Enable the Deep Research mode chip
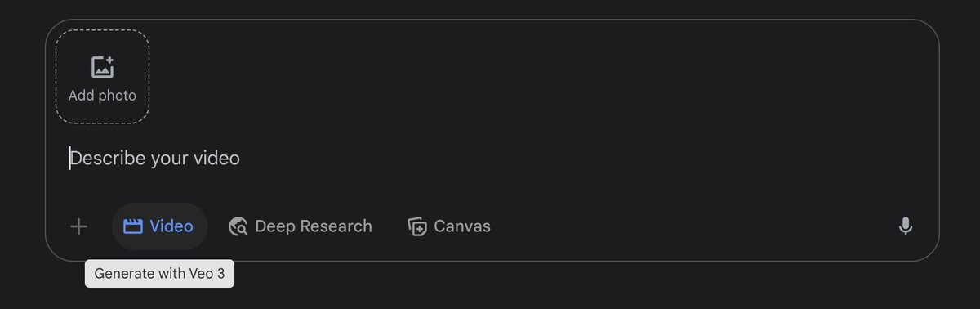This screenshot has height=309, width=980. [x=301, y=226]
